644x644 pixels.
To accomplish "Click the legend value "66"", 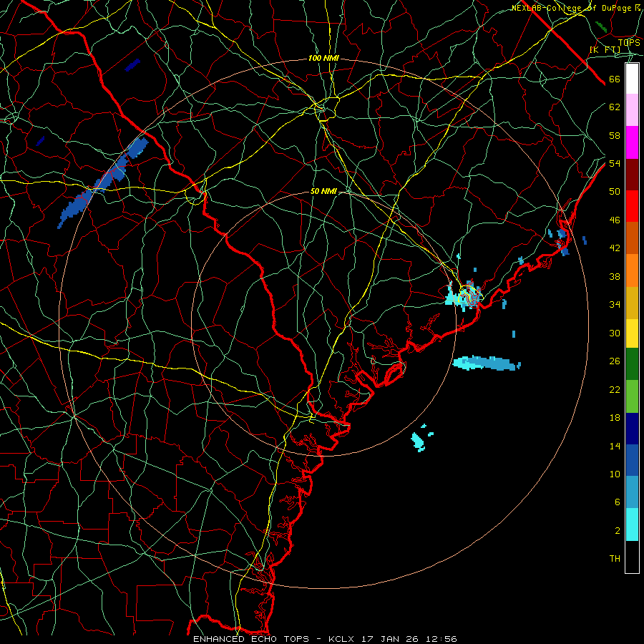I will point(615,79).
